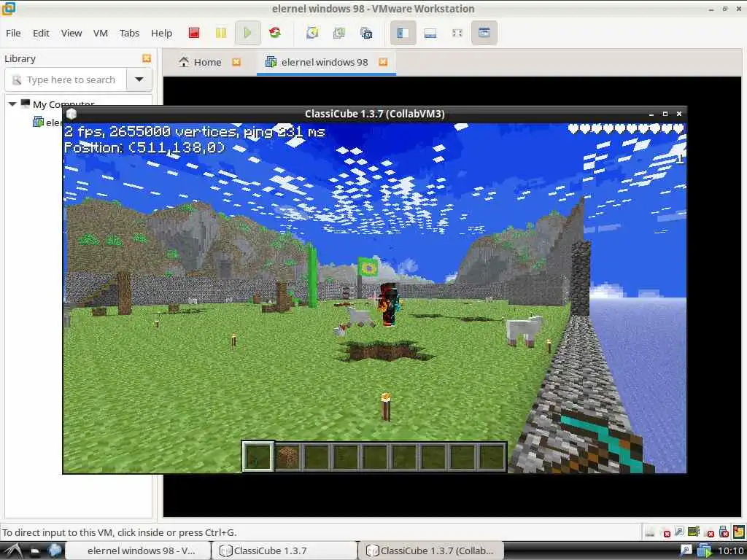Image resolution: width=747 pixels, height=560 pixels.
Task: Click the ClassiCube window cube icon
Action: [71, 114]
